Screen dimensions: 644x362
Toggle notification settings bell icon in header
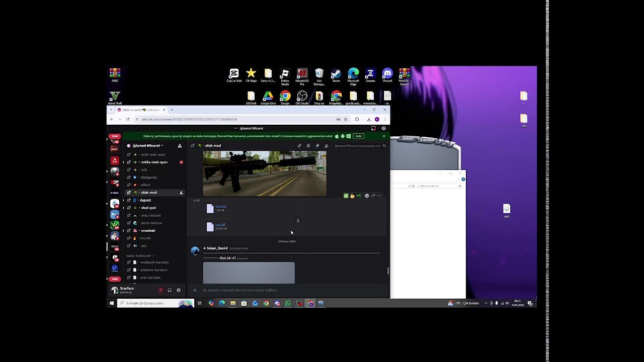tap(308, 146)
